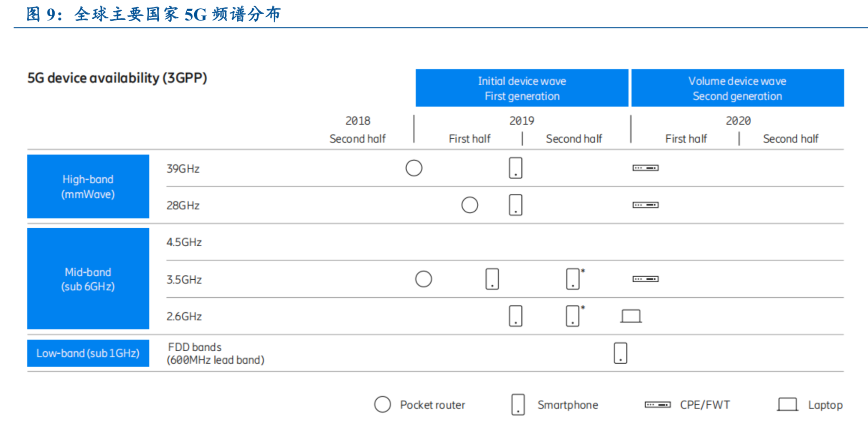Click the smartphone icon in FDD bands row
The width and height of the screenshot is (868, 429).
[620, 353]
